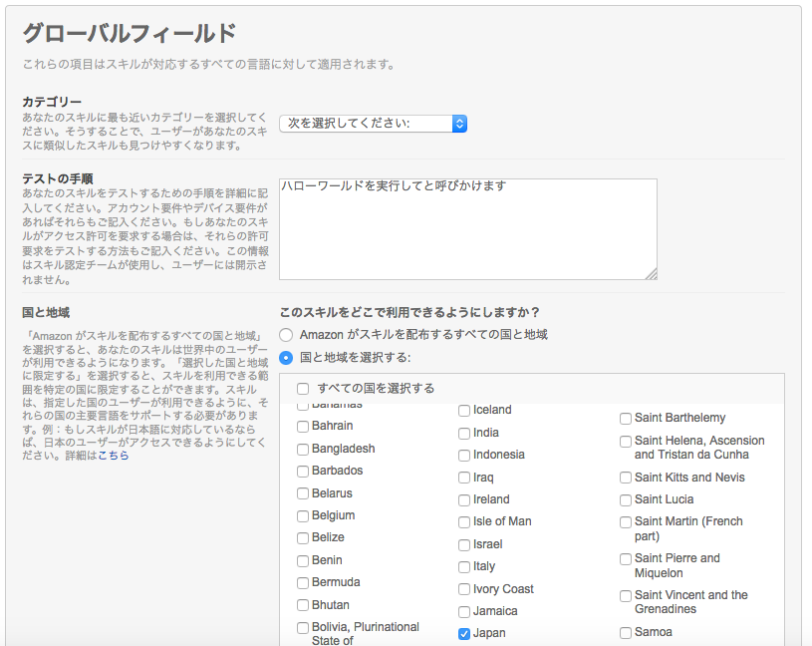
Task: Open the category selection dropdown
Action: click(373, 124)
